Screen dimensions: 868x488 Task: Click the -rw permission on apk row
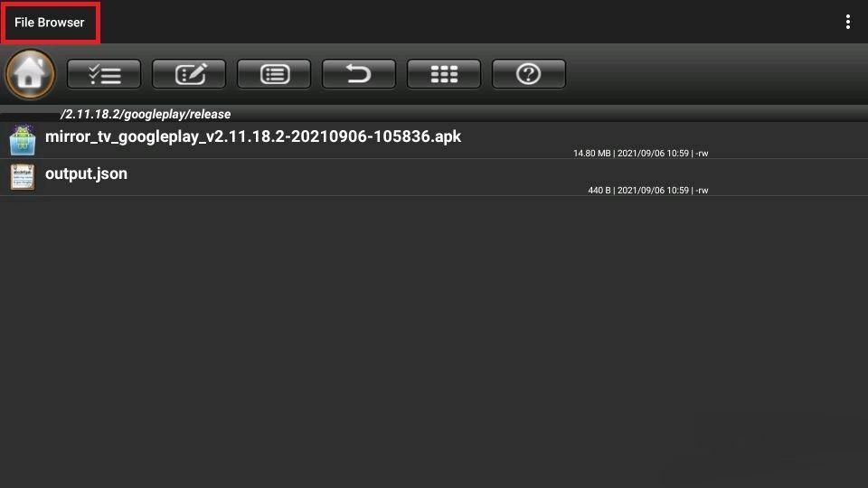(x=702, y=154)
